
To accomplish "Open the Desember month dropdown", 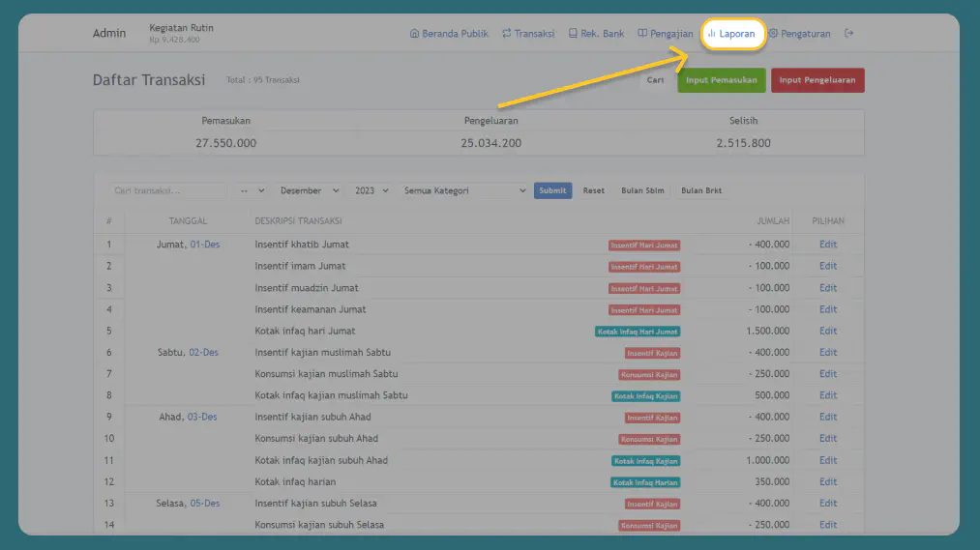I will click(309, 191).
